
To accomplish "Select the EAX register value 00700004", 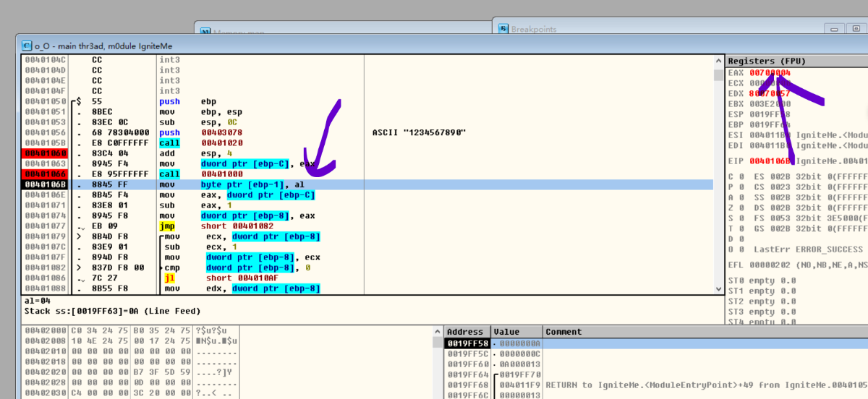I will point(770,73).
